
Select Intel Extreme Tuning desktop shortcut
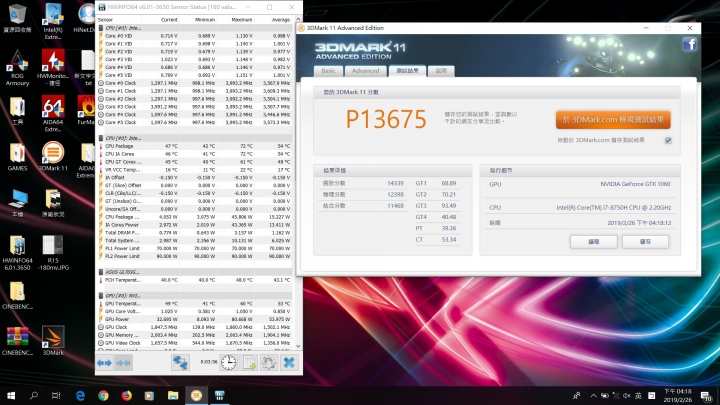53,21
